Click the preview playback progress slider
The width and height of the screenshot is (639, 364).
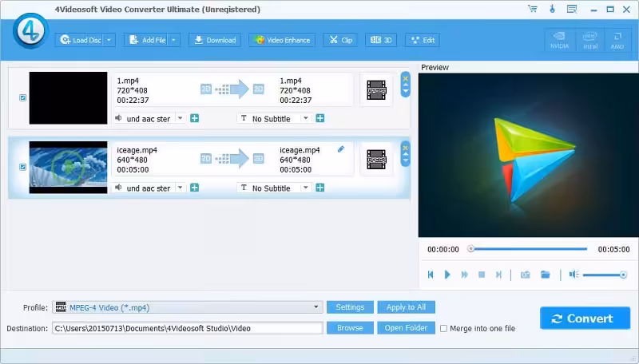tap(527, 249)
